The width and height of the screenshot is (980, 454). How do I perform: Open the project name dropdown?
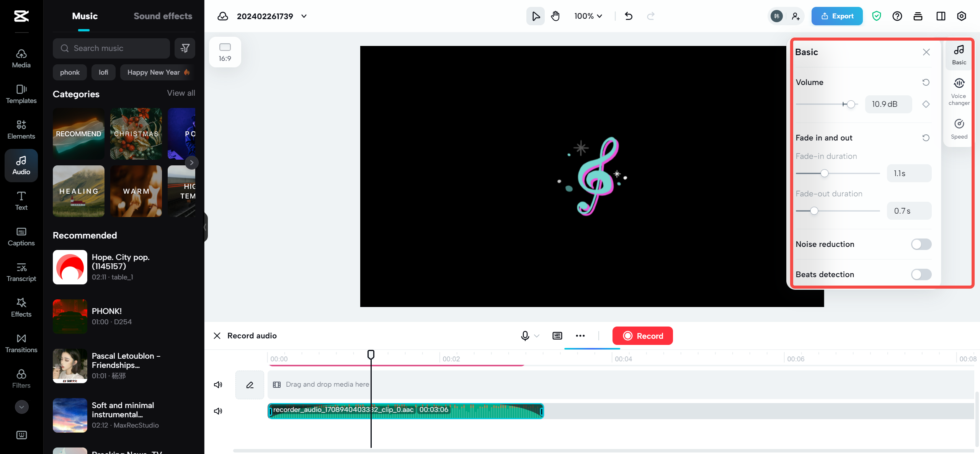click(x=304, y=16)
